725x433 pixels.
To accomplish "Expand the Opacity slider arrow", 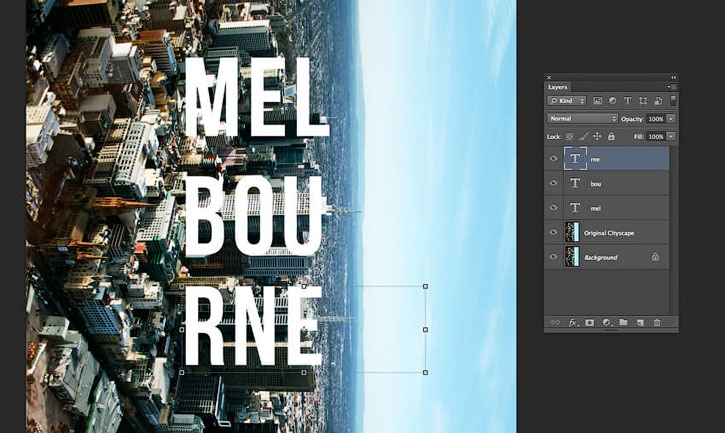I will [x=671, y=119].
